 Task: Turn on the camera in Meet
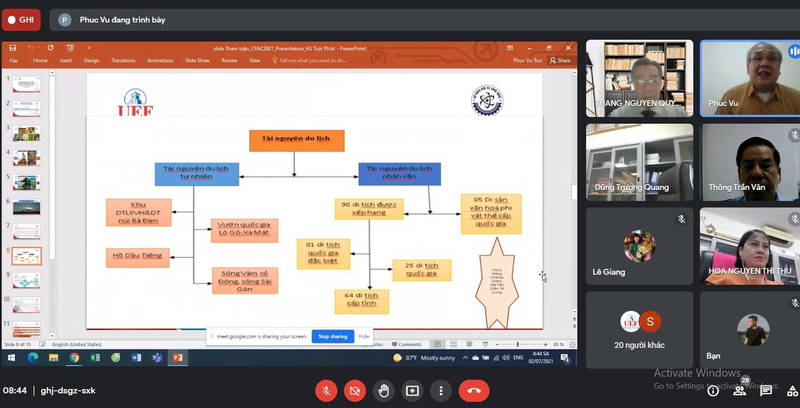pyautogui.click(x=354, y=390)
